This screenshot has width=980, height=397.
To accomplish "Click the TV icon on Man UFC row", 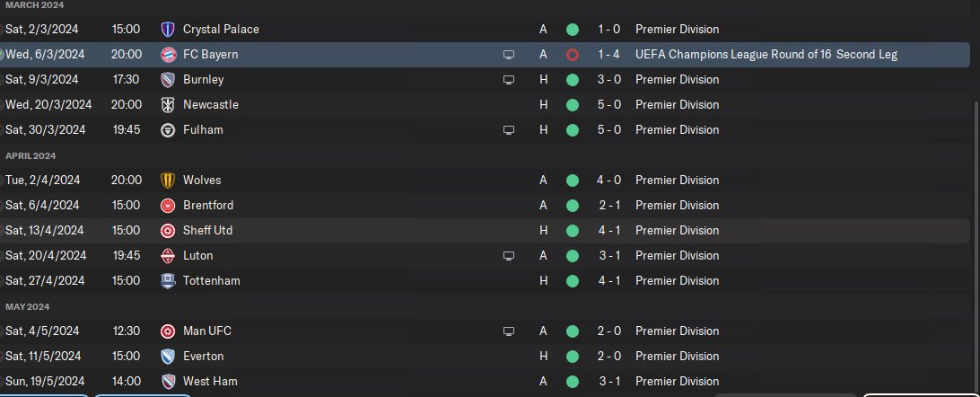I will tap(509, 331).
